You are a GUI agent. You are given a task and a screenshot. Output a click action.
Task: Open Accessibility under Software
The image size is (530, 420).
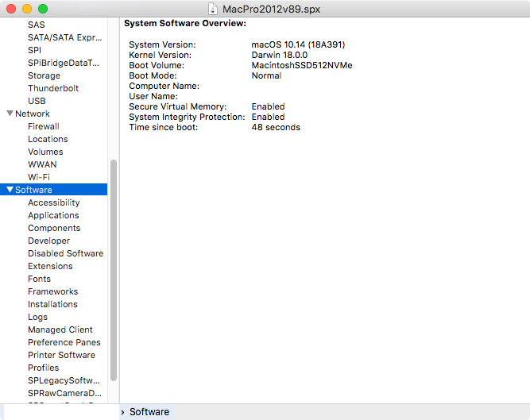coord(54,202)
